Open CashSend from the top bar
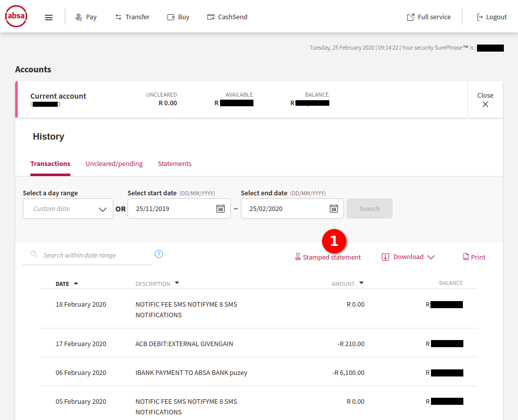This screenshot has height=420, width=518. click(227, 17)
